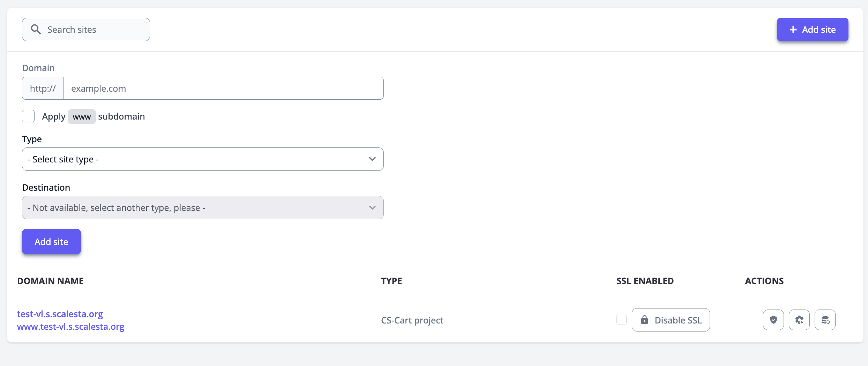Click the gear with play arrow icon
This screenshot has width=868, height=366.
(799, 320)
